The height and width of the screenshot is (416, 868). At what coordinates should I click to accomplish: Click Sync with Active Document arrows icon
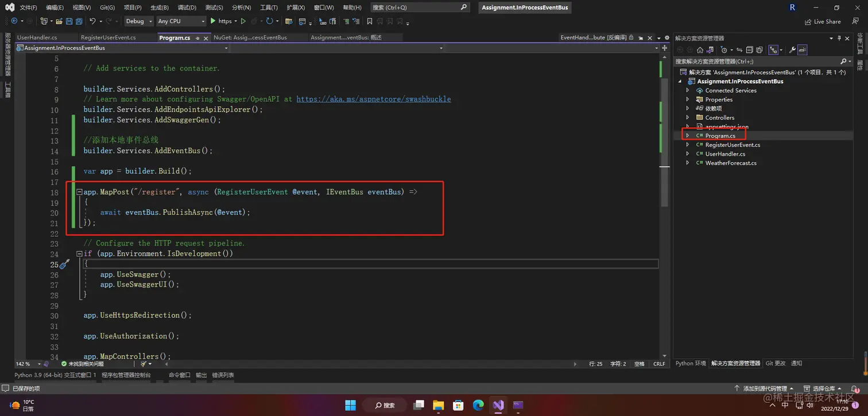[x=739, y=50]
